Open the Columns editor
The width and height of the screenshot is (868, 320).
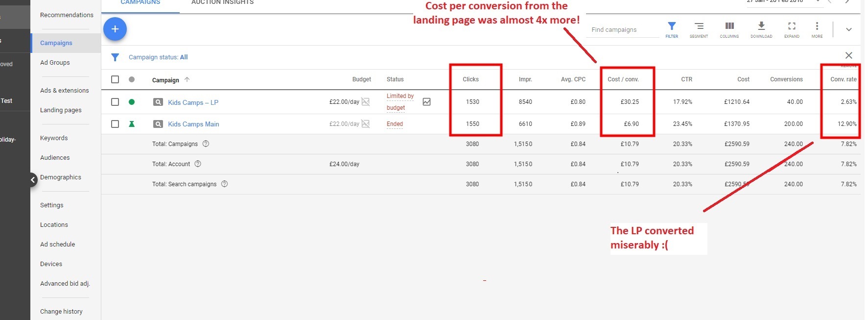click(729, 29)
